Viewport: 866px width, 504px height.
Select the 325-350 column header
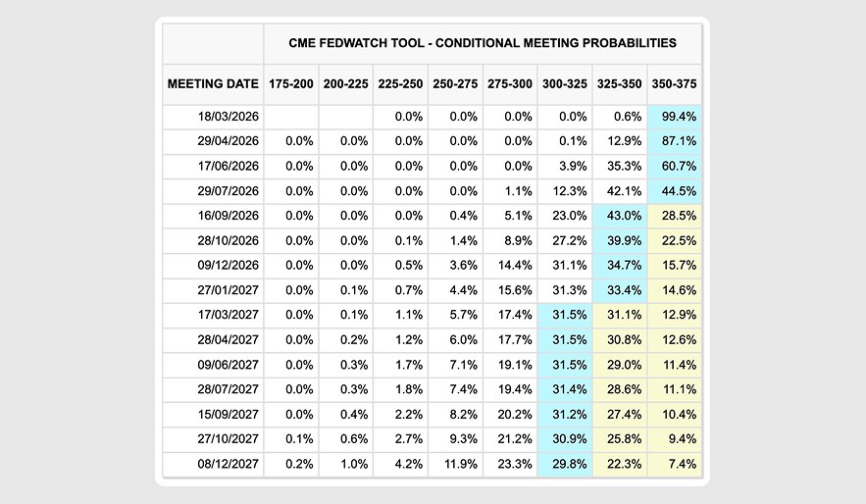(619, 84)
